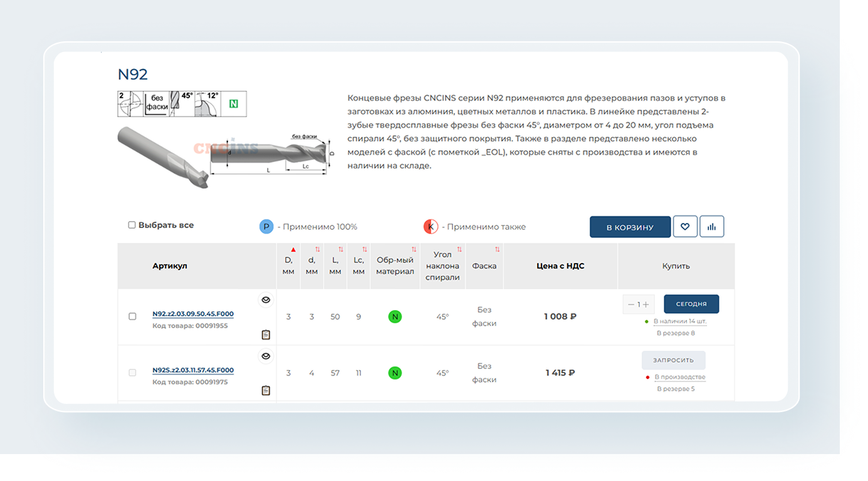The height and width of the screenshot is (481, 868).
Task: Click Lc value '11' in second row
Action: 358,373
